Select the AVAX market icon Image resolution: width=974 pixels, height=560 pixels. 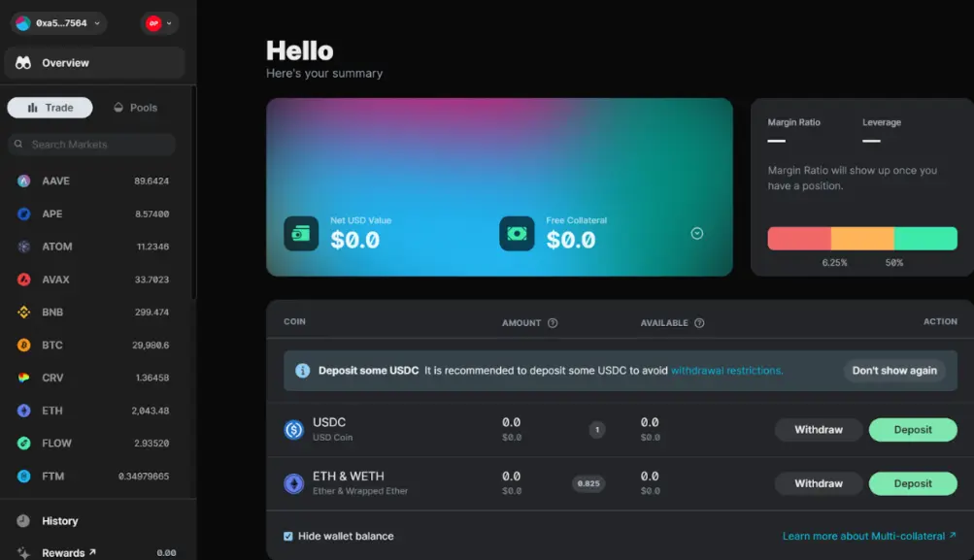tap(23, 280)
